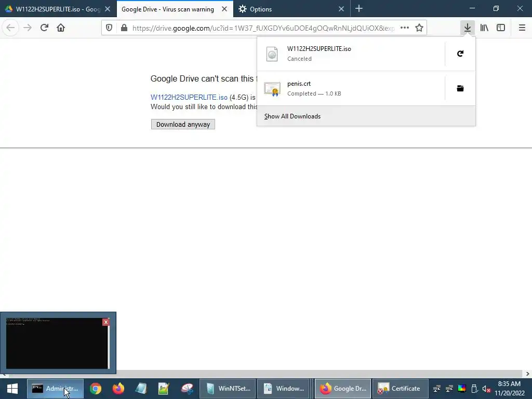Close the W1122H2SUPERLITE.iso tab
Viewport: 532px width, 399px height.
[x=108, y=9]
